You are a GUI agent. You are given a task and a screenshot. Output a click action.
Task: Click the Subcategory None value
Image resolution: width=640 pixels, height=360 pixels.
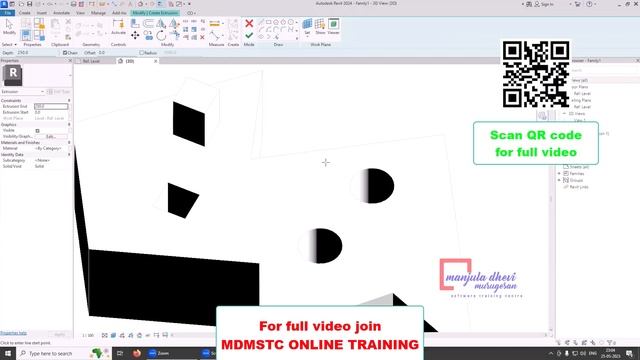coord(51,160)
